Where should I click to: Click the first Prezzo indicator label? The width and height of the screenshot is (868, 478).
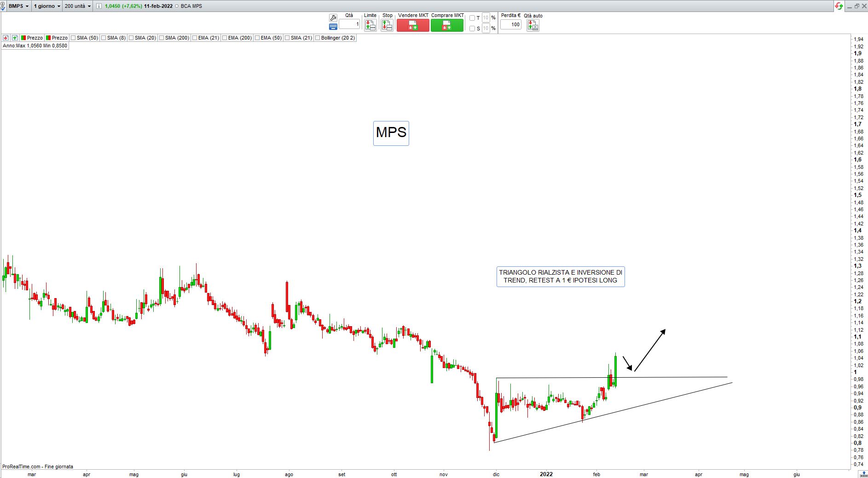[32, 38]
